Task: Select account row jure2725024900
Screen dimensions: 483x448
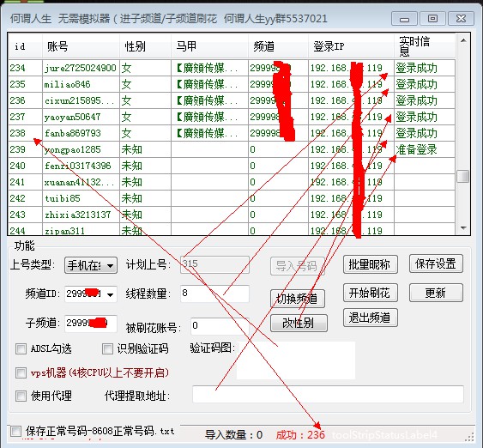Action: 232,68
